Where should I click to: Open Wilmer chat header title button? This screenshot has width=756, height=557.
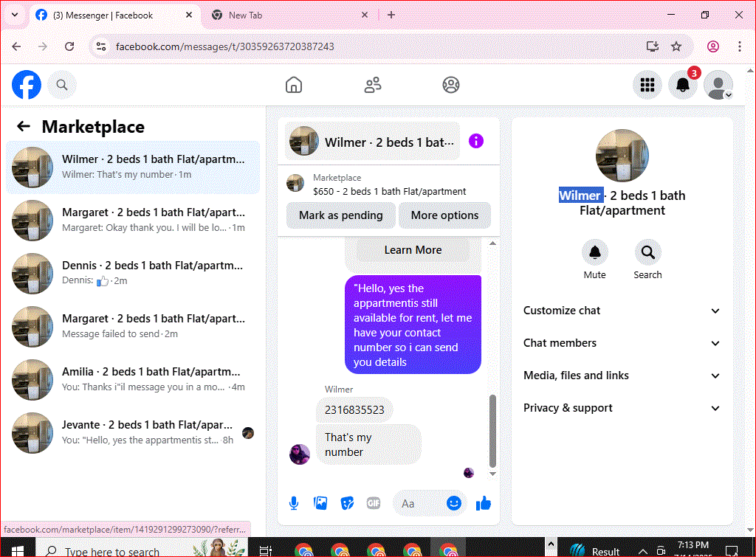click(372, 142)
